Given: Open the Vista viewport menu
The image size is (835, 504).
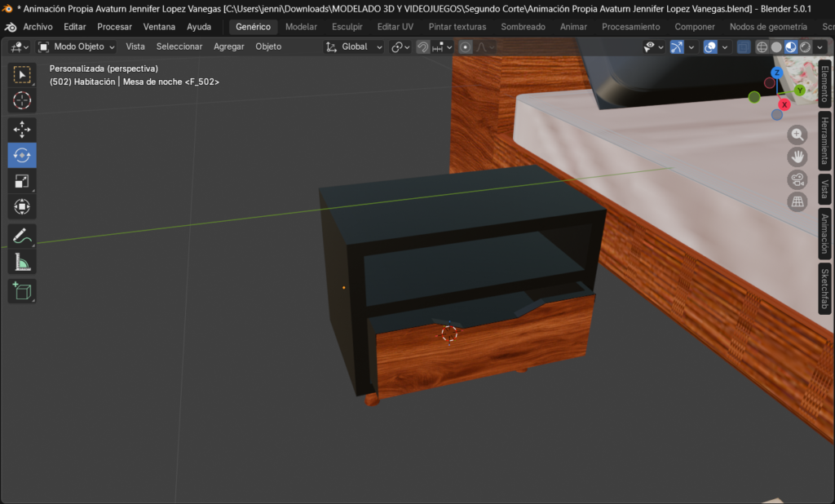Looking at the screenshot, I should (135, 46).
